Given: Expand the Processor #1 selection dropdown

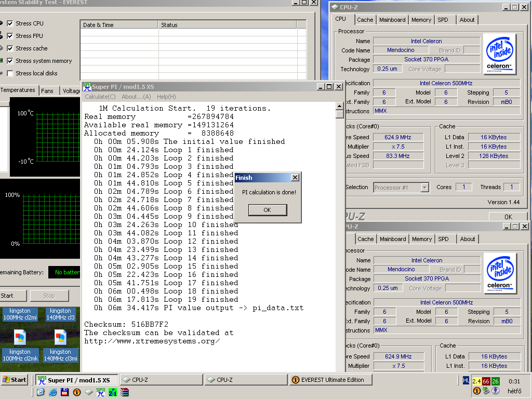Looking at the screenshot, I should click(x=425, y=187).
